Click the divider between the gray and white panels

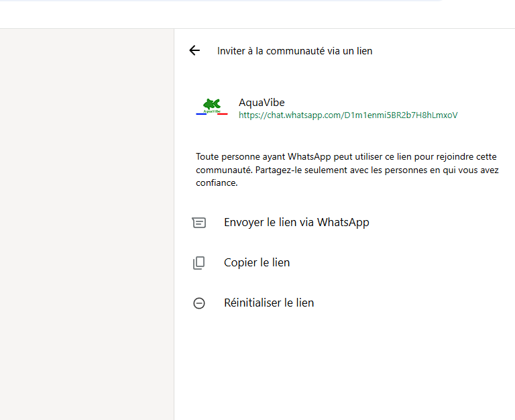(174, 224)
